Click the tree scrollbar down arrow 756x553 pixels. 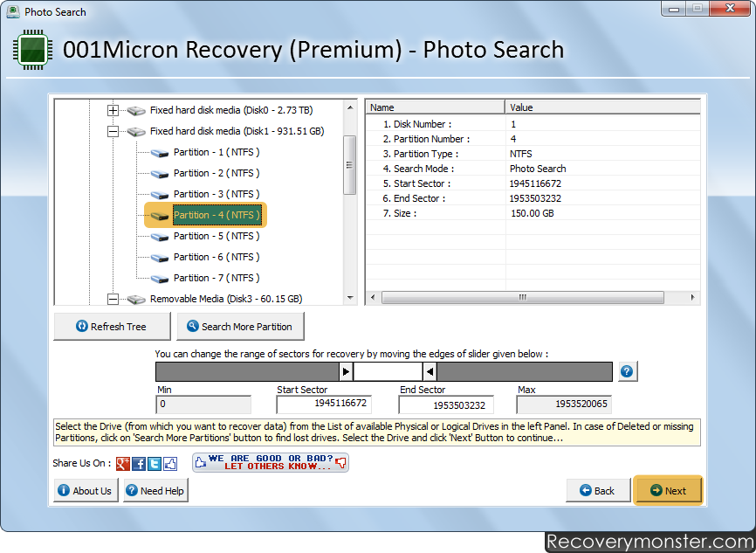pyautogui.click(x=350, y=298)
